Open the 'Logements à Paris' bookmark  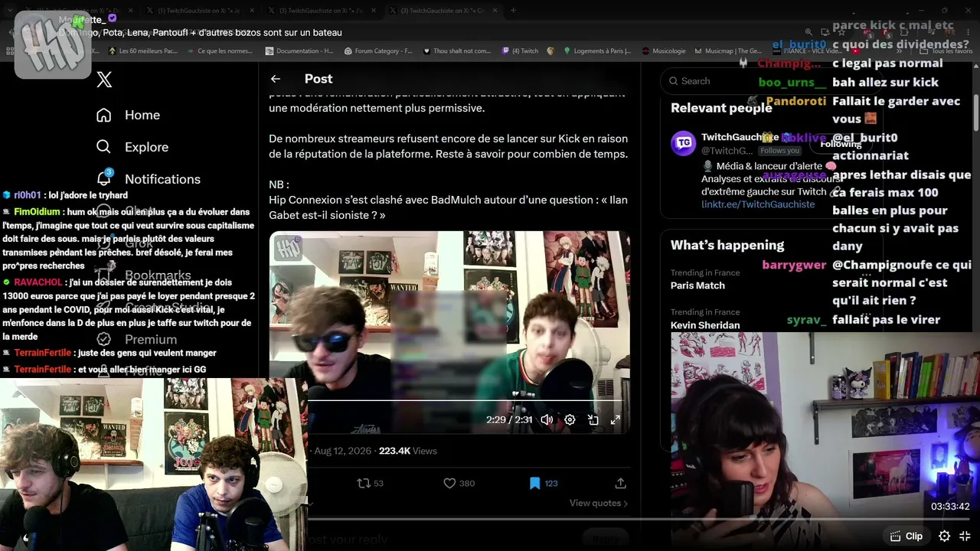point(596,51)
